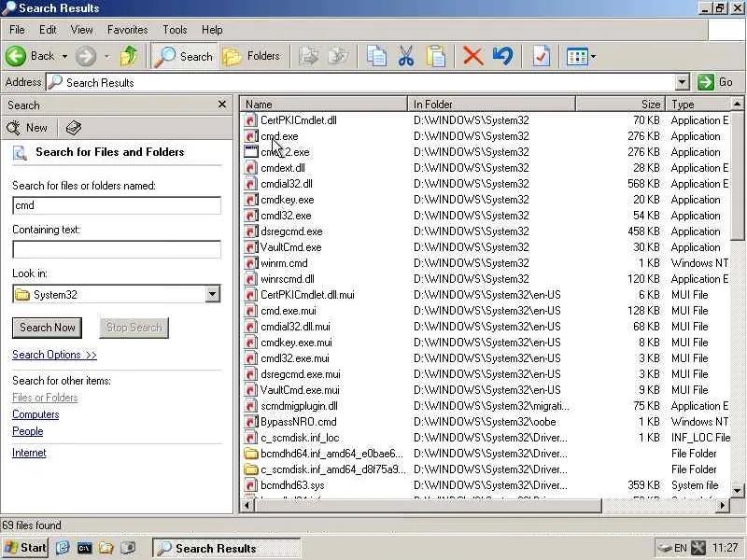Click the file name search field
The height and width of the screenshot is (560, 747).
point(117,205)
